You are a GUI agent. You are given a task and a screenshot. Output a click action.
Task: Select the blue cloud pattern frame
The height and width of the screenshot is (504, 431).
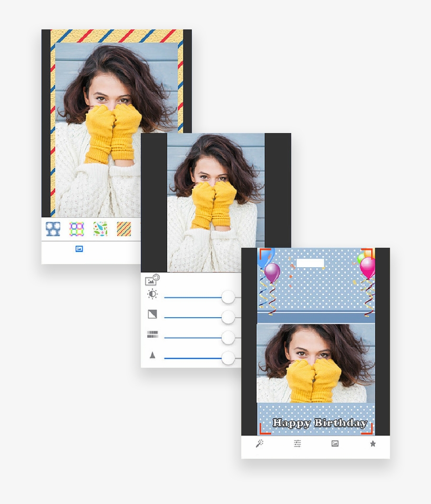[53, 229]
